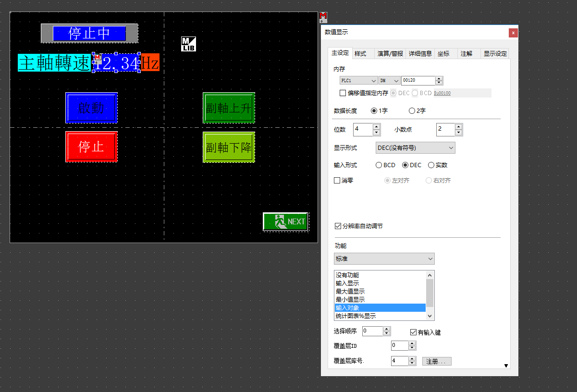
Task: Open the 演算/警报 tab
Action: pos(390,54)
